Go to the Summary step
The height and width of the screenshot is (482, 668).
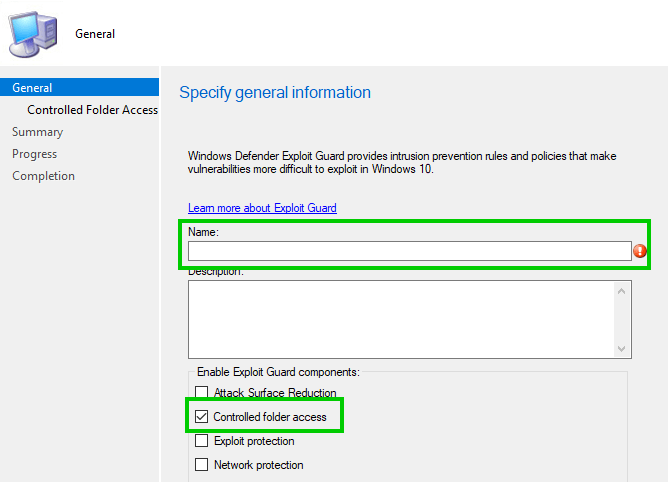(x=37, y=132)
